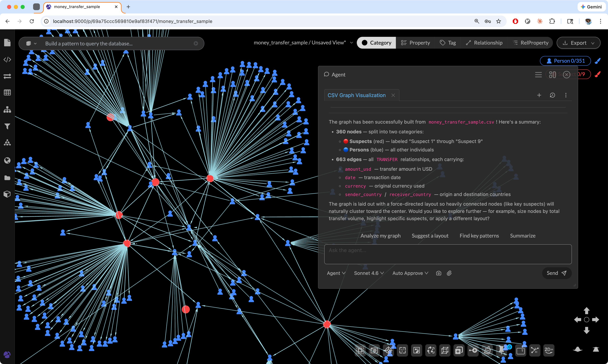Switch to the CSV Graph Visualization tab

[357, 95]
